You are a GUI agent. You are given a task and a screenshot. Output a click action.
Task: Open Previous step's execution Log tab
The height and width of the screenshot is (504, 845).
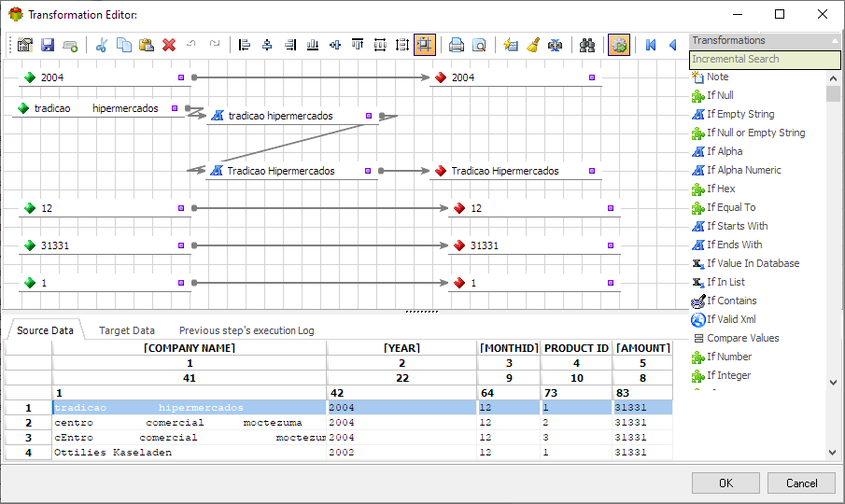click(x=246, y=330)
